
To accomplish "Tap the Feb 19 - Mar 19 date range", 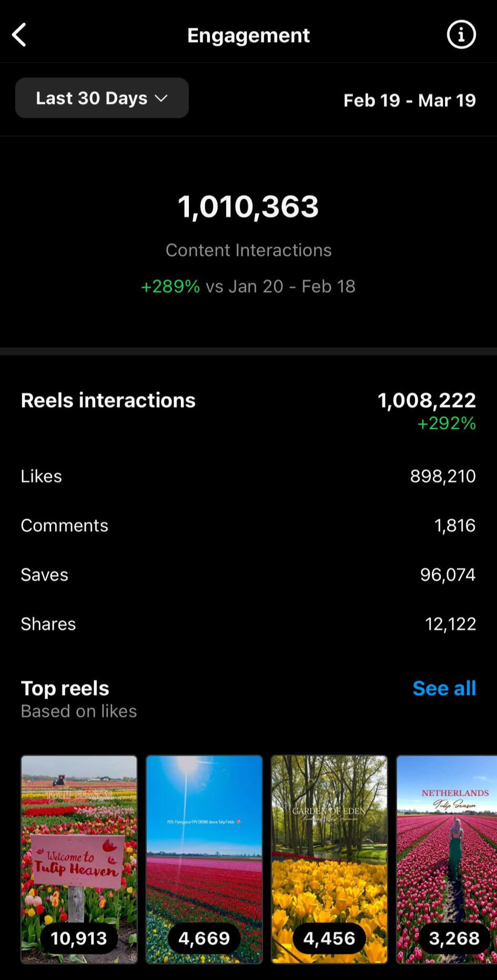I will pyautogui.click(x=409, y=100).
